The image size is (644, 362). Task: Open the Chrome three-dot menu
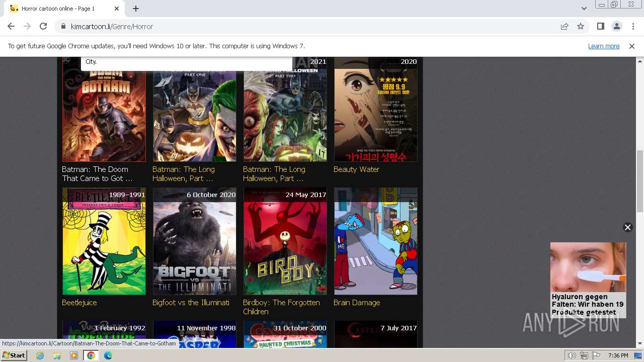click(x=632, y=26)
